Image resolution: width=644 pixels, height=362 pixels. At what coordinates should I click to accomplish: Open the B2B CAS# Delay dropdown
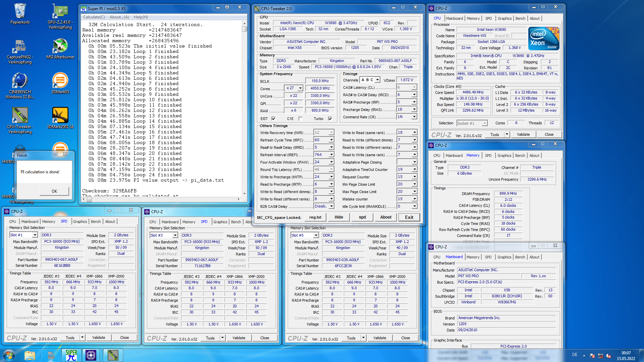point(331,206)
